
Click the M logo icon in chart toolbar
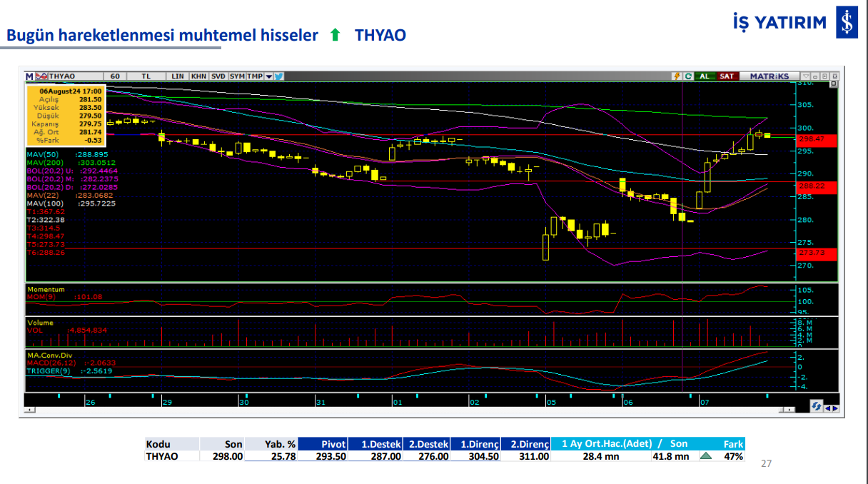[x=29, y=76]
